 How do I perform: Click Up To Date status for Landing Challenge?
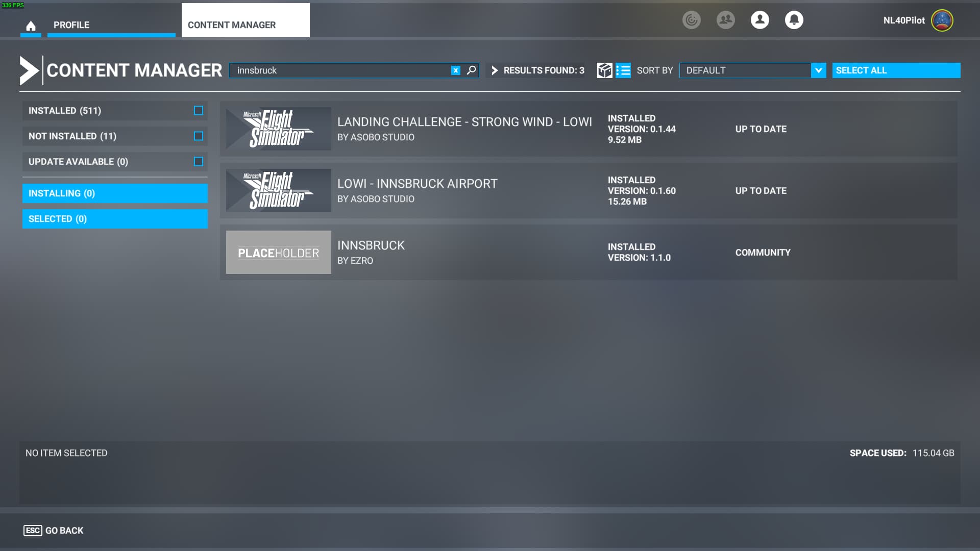tap(761, 129)
